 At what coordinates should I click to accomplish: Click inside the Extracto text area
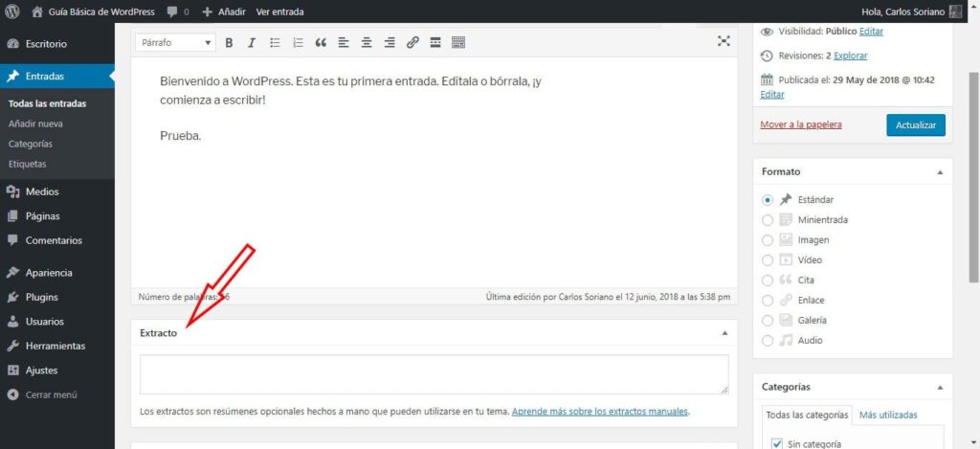[434, 374]
